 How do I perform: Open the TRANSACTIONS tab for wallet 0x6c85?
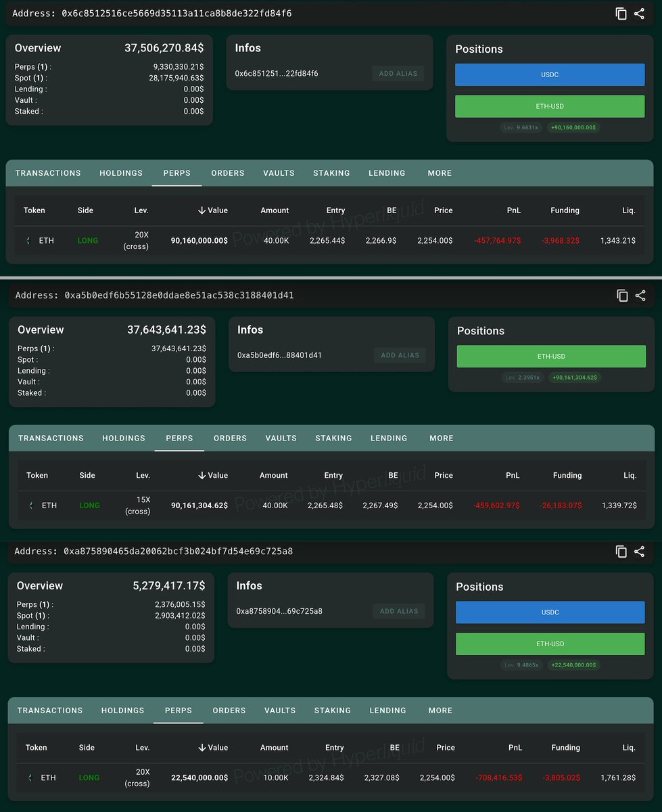coord(48,173)
